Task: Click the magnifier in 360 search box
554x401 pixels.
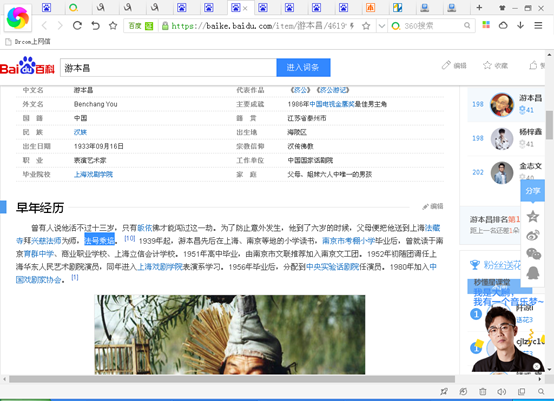Action: (x=467, y=25)
